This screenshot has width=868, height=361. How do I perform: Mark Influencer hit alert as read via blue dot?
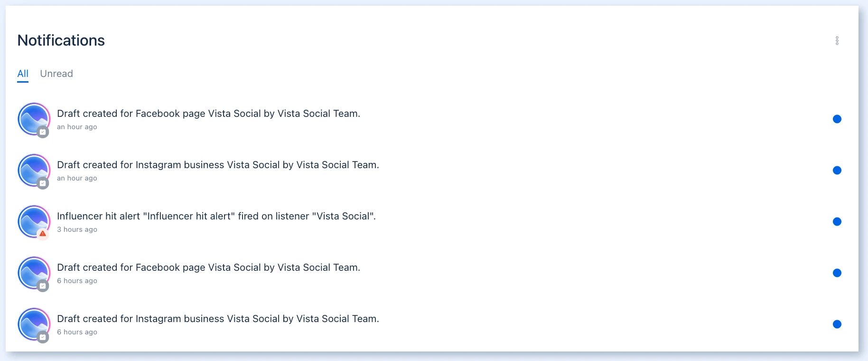pyautogui.click(x=837, y=222)
